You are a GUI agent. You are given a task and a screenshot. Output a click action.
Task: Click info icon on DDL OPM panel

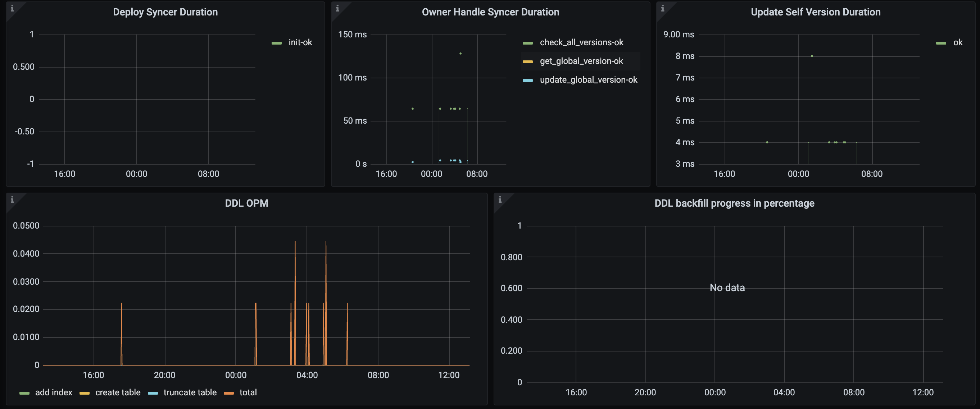pyautogui.click(x=12, y=199)
